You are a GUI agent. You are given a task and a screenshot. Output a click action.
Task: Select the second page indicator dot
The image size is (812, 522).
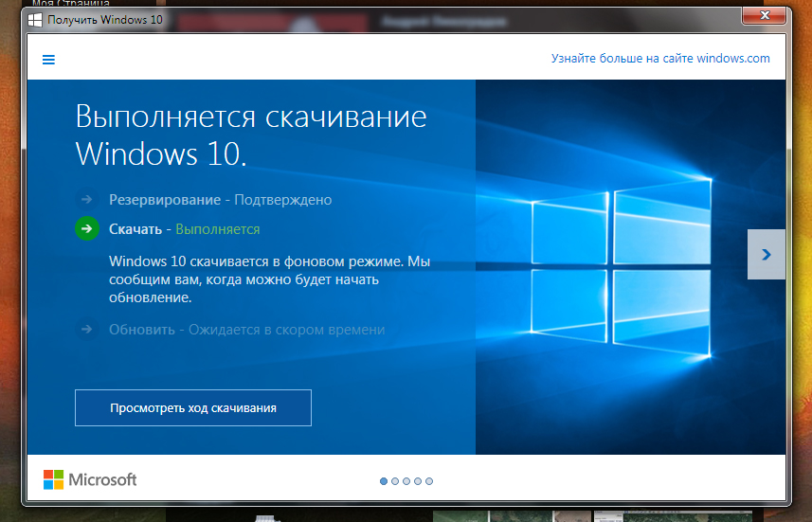(x=395, y=481)
